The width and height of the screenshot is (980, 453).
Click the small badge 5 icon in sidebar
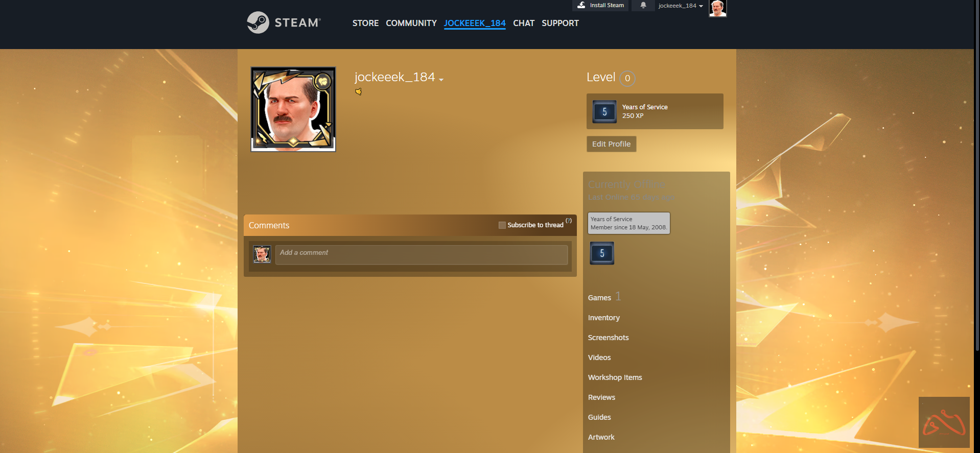(602, 253)
